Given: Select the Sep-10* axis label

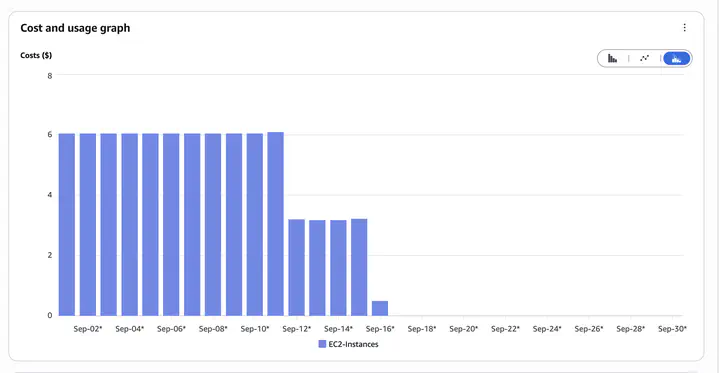Looking at the screenshot, I should (255, 329).
